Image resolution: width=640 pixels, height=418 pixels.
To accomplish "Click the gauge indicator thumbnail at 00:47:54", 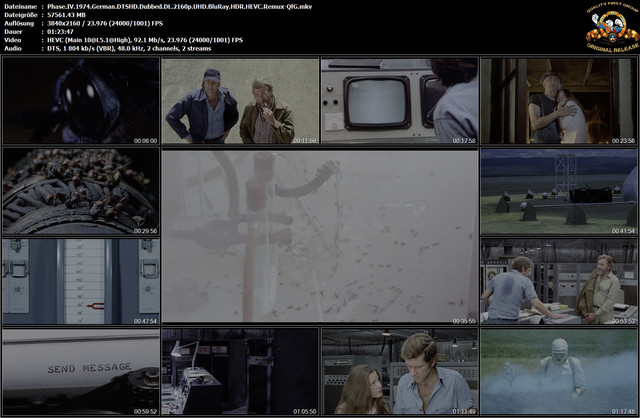I will pyautogui.click(x=81, y=282).
